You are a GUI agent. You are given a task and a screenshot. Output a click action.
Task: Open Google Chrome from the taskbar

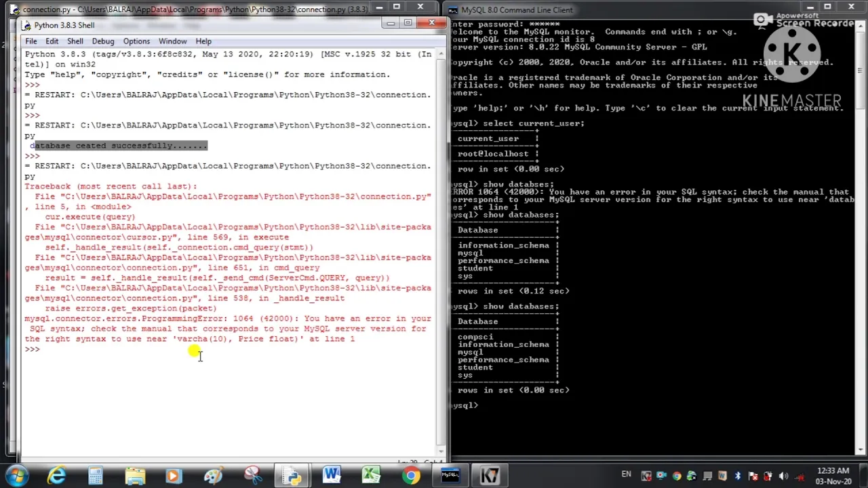tap(411, 476)
